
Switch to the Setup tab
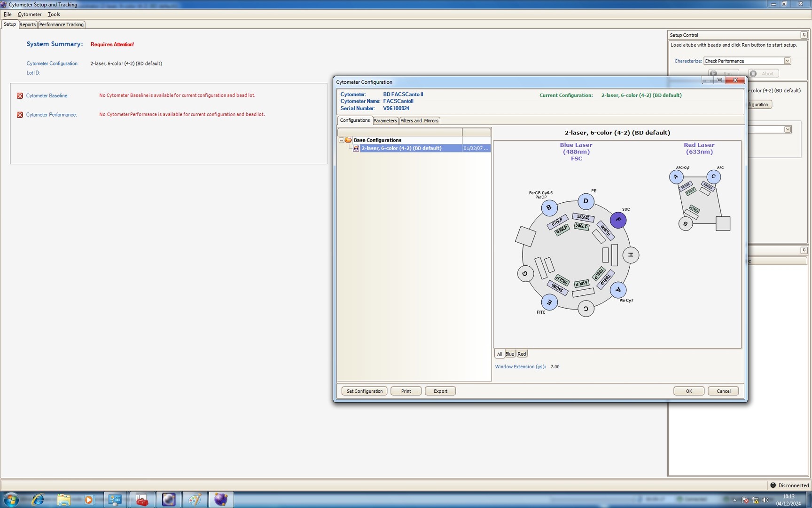coord(9,24)
